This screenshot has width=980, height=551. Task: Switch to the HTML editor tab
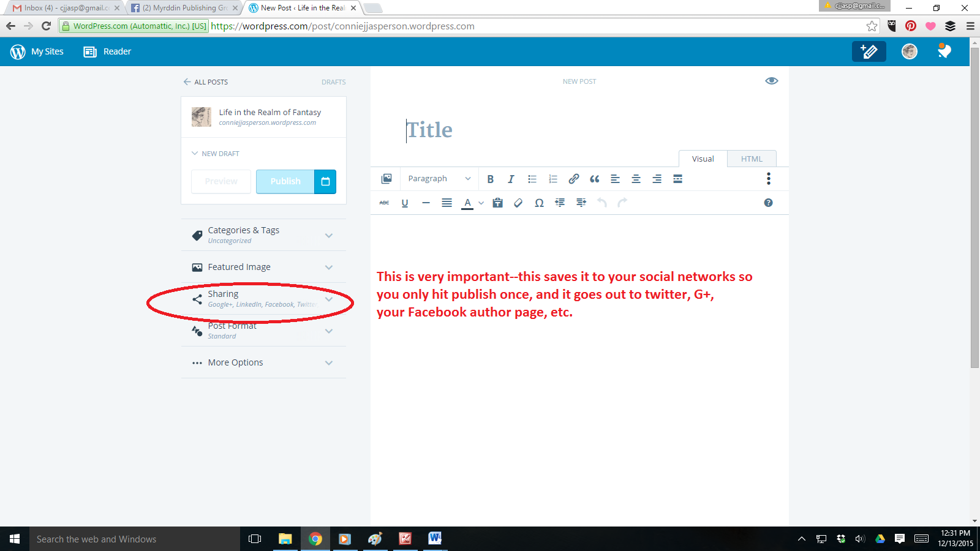pos(752,159)
